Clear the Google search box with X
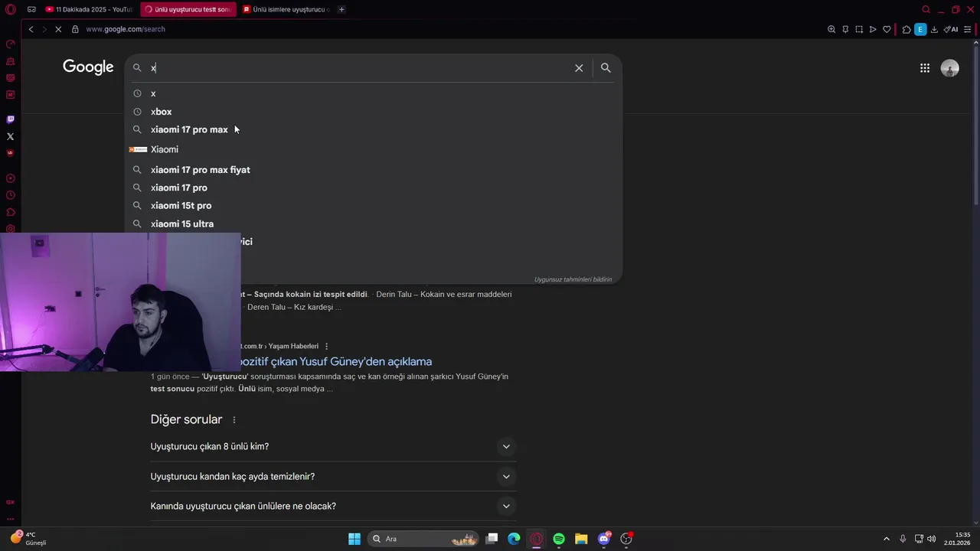Viewport: 980px width, 551px height. coord(579,68)
